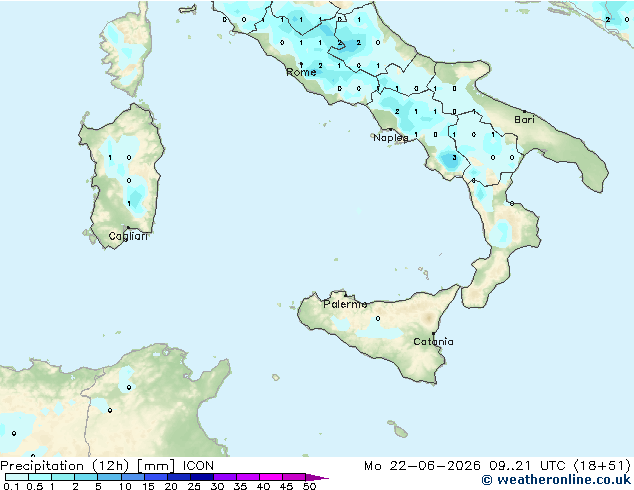Click the date 'Mo 22-06-2026'
This screenshot has height=490, width=634.
click(x=423, y=466)
